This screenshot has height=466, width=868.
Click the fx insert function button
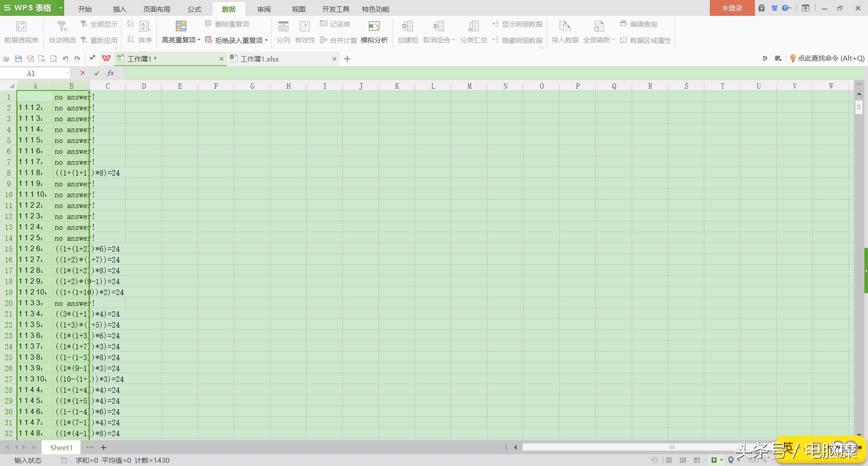(x=110, y=73)
